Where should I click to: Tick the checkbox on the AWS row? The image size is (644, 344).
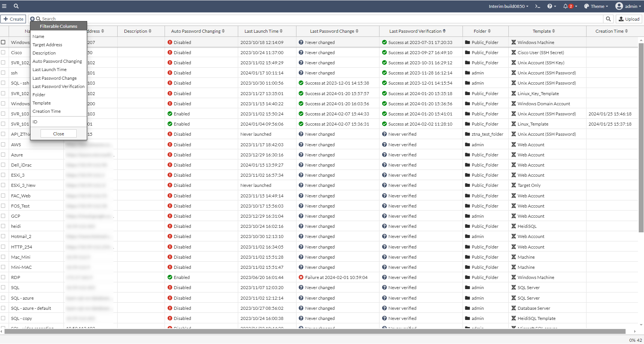3,144
